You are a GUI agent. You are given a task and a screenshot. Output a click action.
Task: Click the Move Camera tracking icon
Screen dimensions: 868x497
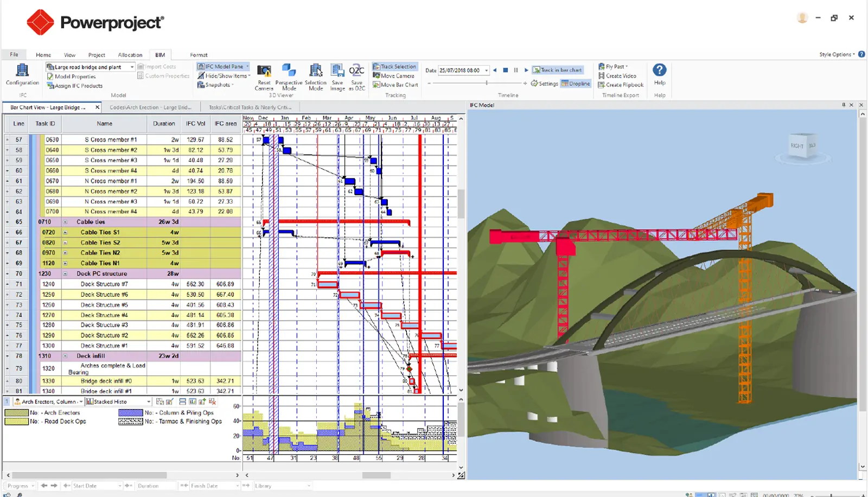click(395, 75)
